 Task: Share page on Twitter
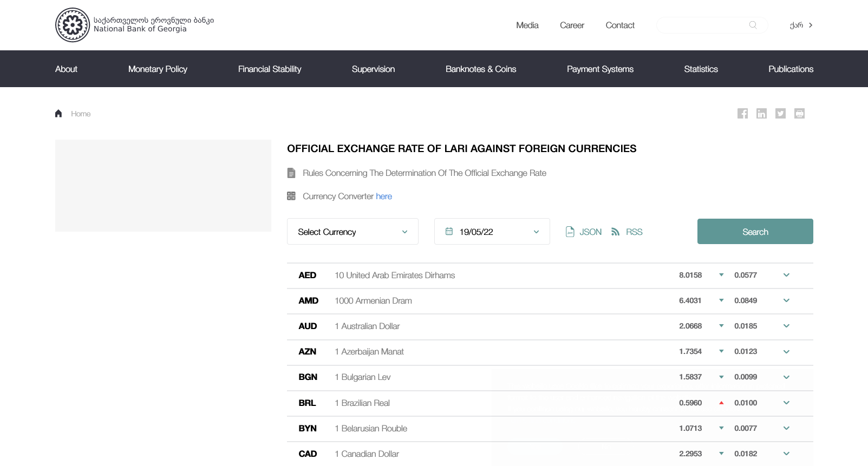(x=780, y=114)
